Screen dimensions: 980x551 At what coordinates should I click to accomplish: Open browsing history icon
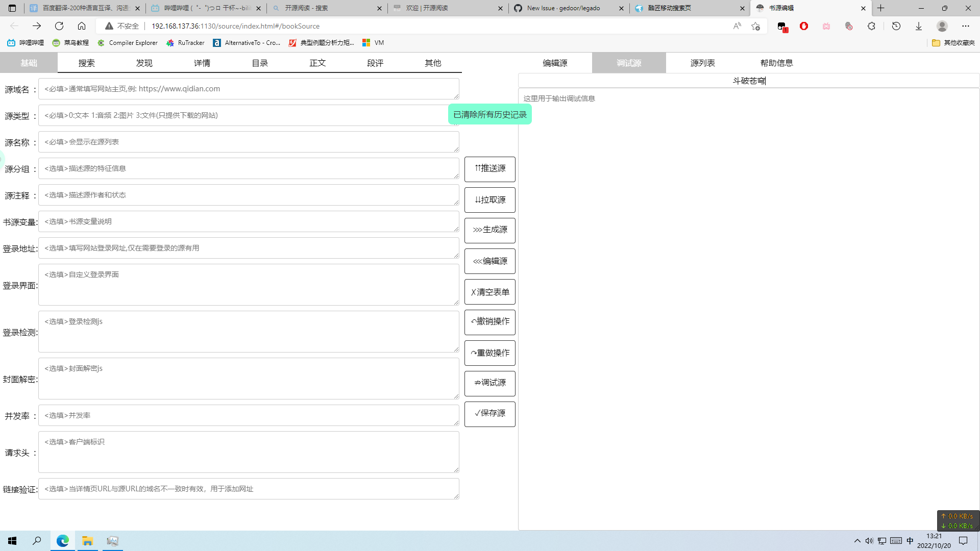896,26
